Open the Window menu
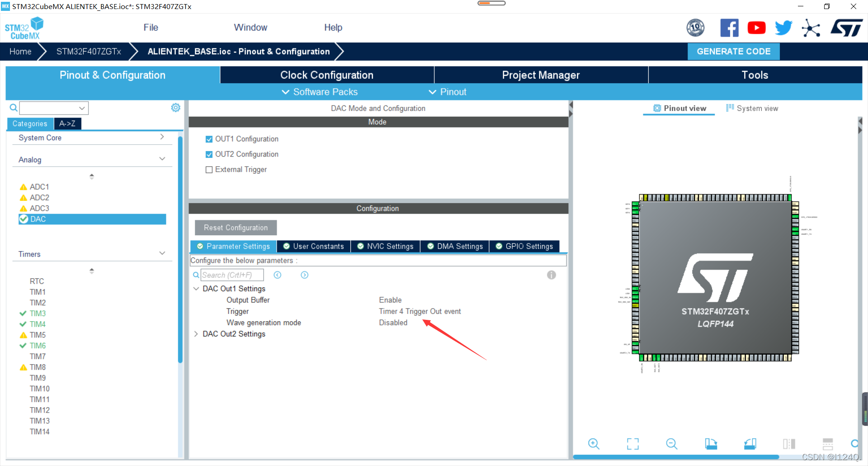 [x=250, y=28]
